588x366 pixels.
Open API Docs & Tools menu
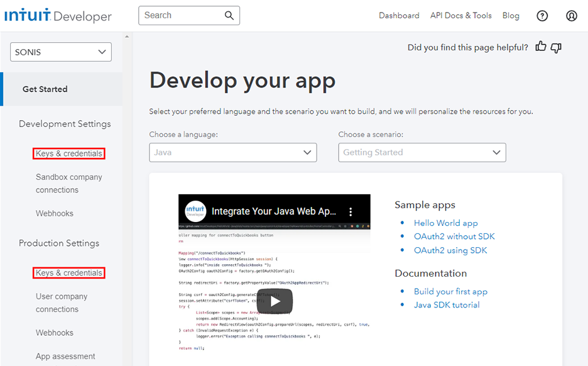click(x=460, y=16)
